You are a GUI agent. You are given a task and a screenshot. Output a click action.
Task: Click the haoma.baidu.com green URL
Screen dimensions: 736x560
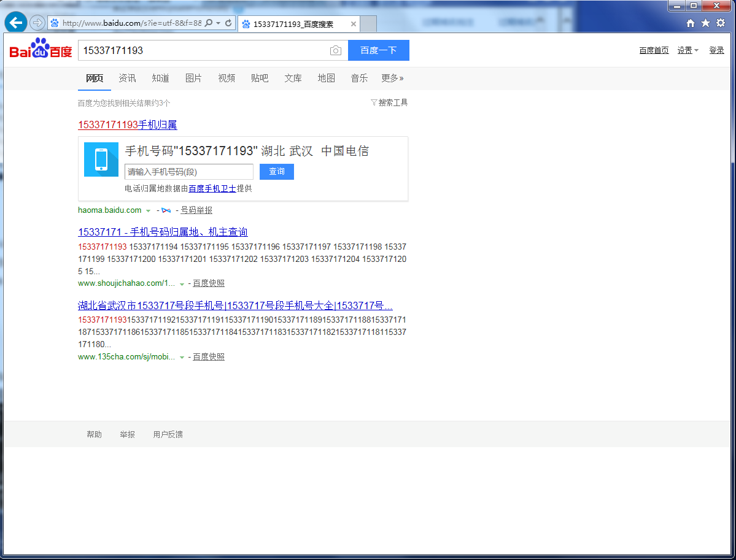(x=110, y=210)
